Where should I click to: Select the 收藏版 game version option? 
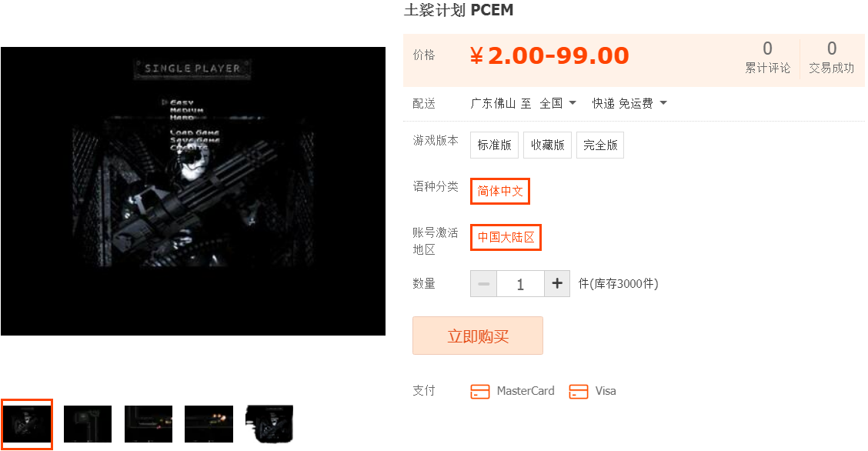[x=547, y=145]
